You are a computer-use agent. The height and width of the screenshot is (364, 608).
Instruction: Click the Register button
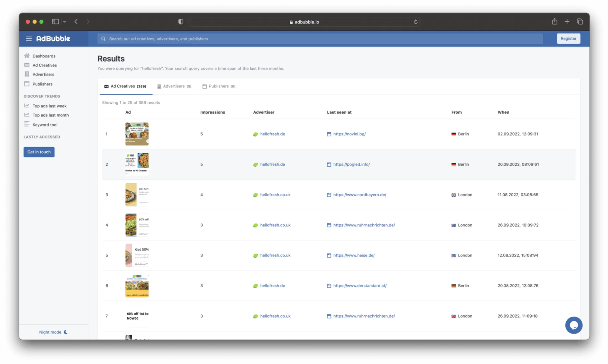568,39
